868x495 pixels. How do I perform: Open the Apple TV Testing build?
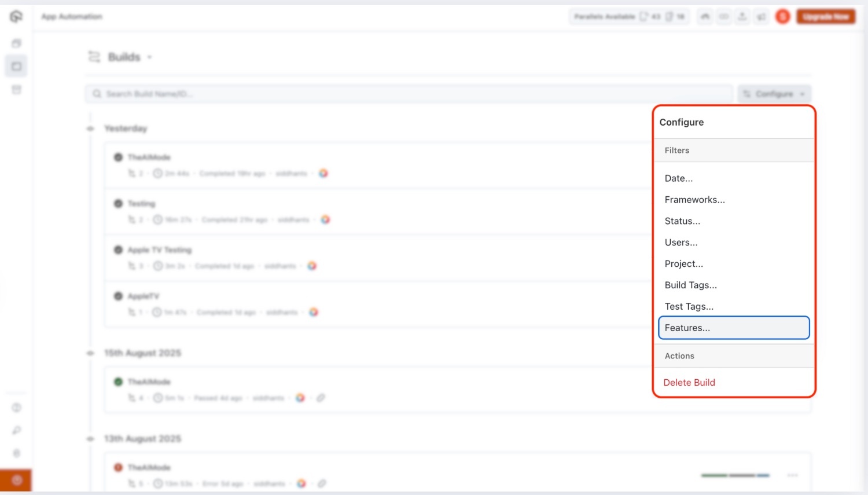[x=160, y=250]
